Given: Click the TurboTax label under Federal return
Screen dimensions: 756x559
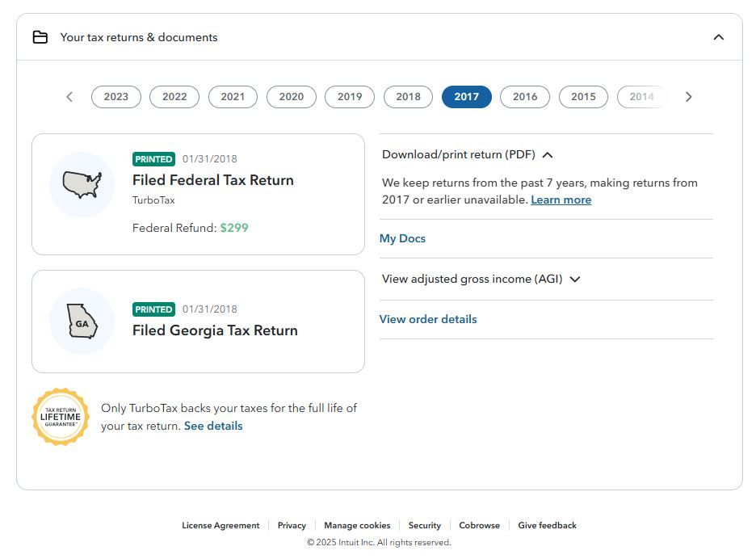Looking at the screenshot, I should (x=153, y=200).
